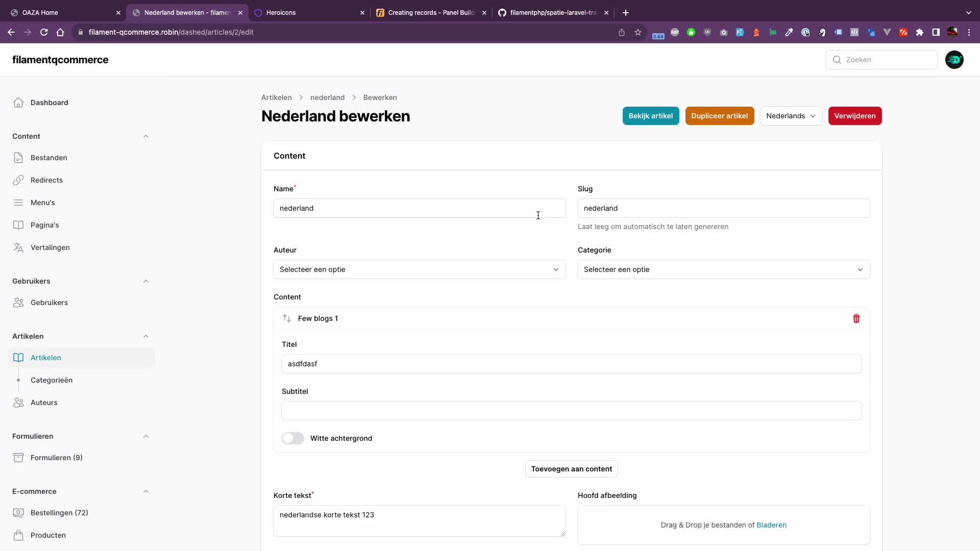Image resolution: width=980 pixels, height=551 pixels.
Task: Bookmark the page with the star icon
Action: [x=638, y=32]
